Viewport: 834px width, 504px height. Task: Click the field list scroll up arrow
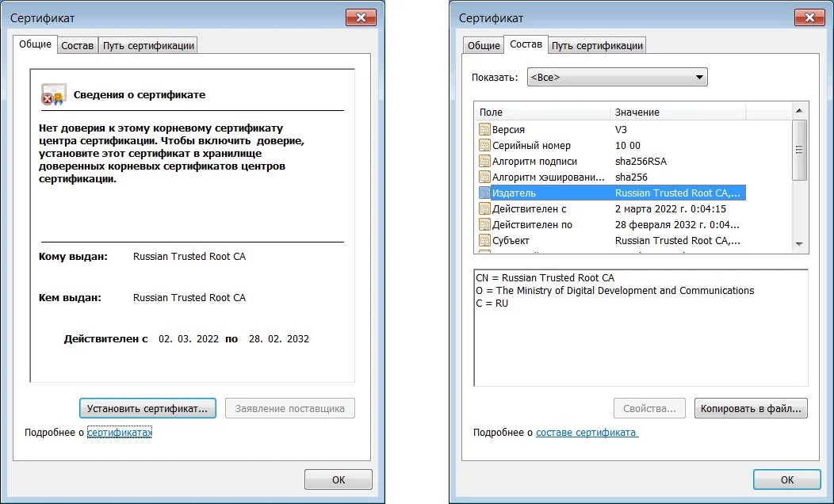click(x=799, y=111)
